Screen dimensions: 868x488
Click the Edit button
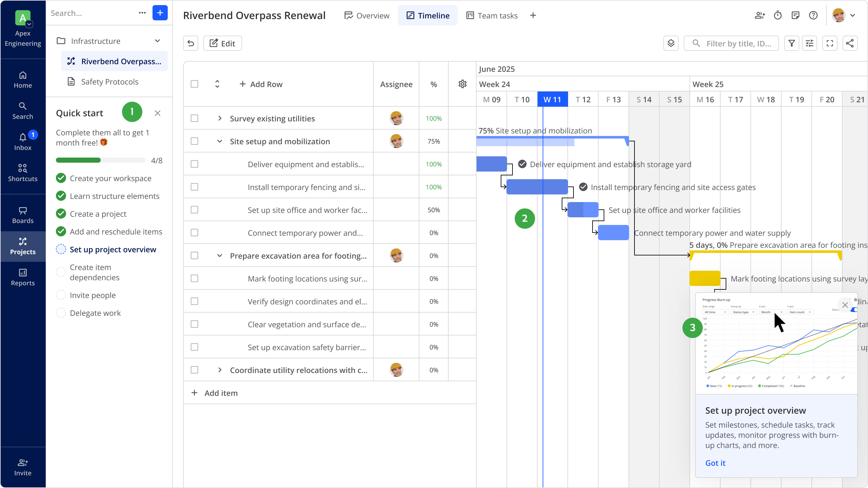click(222, 43)
